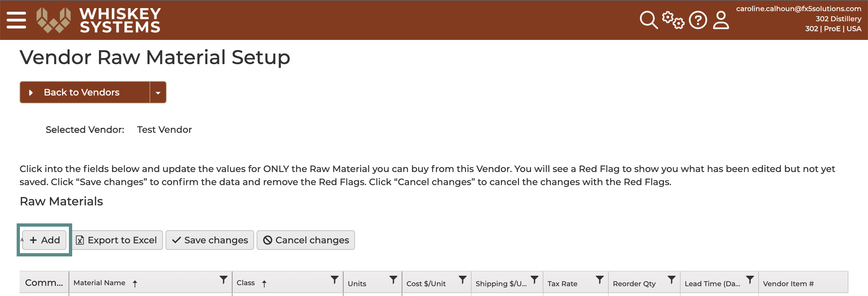Open the Lead Time column filter dropdown
Image resolution: width=868 pixels, height=296 pixels.
(750, 279)
